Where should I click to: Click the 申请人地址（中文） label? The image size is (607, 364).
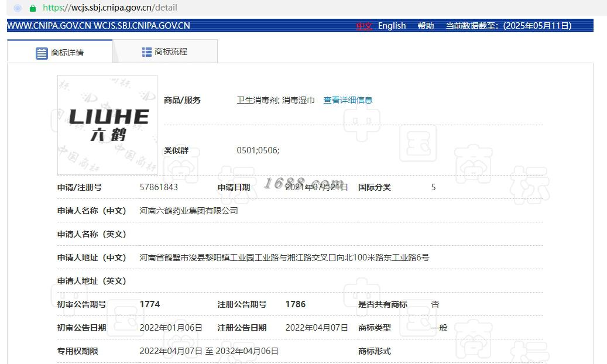point(92,257)
